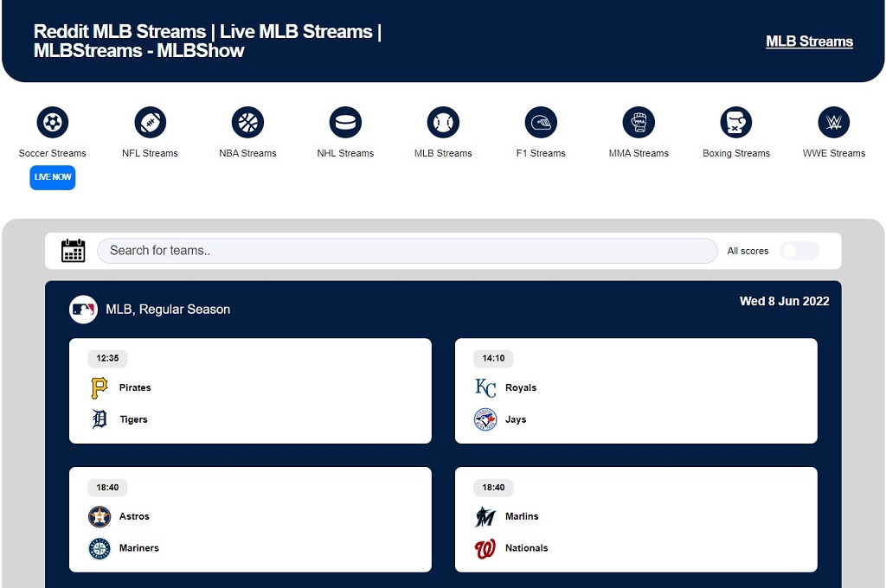Select the Astros team name

(x=134, y=516)
